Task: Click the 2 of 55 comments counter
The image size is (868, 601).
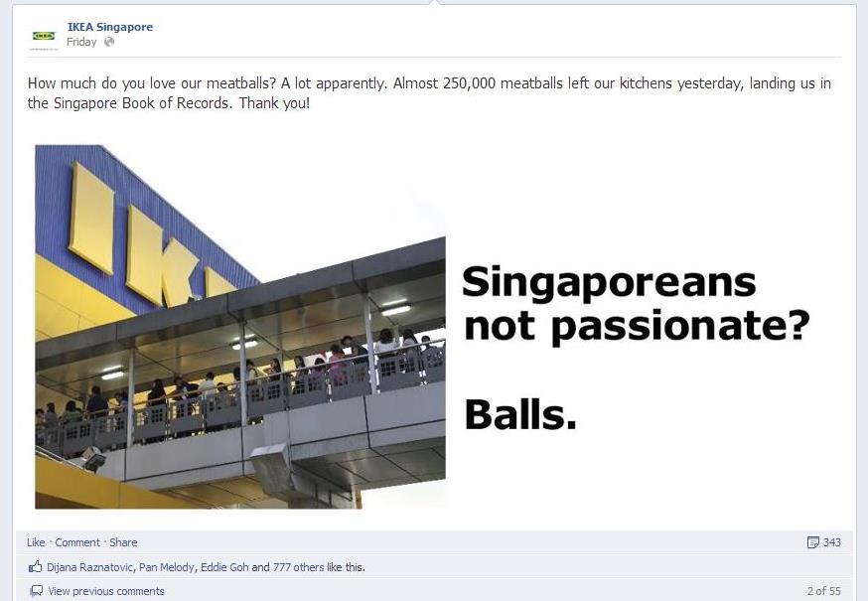Action: pos(823,591)
